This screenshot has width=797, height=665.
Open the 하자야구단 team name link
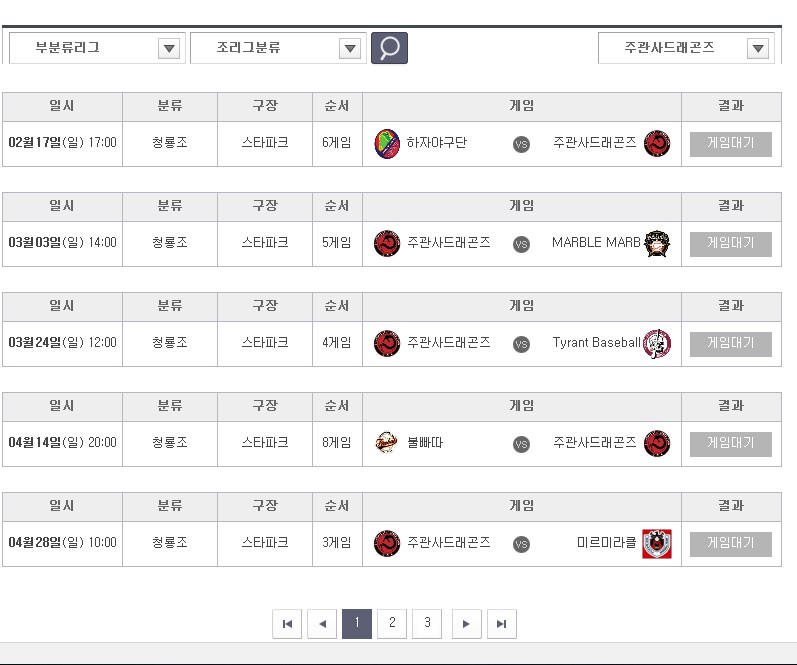pyautogui.click(x=437, y=143)
